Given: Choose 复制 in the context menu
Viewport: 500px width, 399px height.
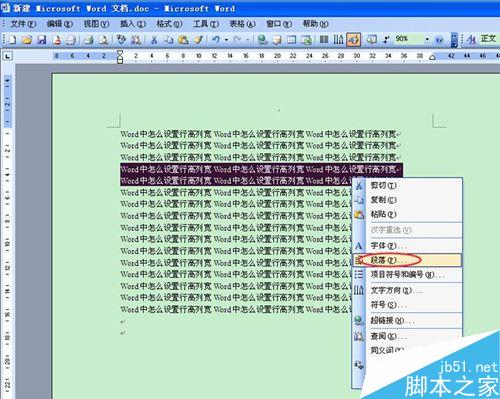Looking at the screenshot, I should 407,200.
